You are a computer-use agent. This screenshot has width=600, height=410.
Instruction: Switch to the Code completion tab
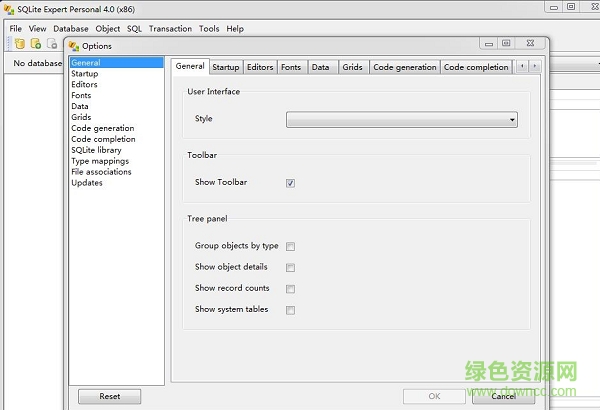pyautogui.click(x=476, y=67)
